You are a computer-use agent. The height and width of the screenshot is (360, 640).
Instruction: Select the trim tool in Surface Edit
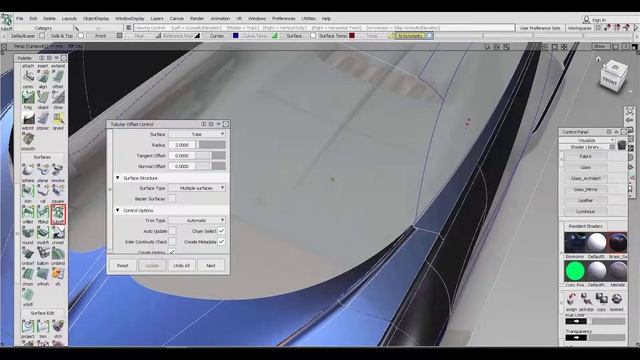(x=43, y=326)
